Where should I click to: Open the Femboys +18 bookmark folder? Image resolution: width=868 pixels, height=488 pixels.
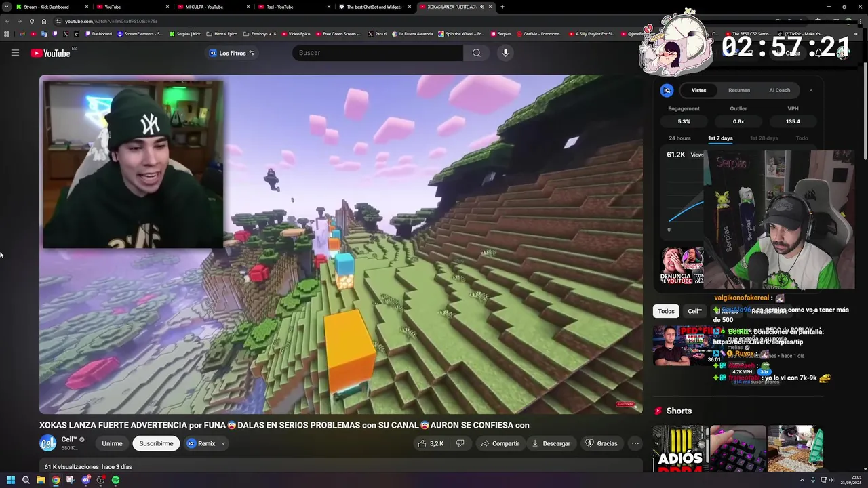point(260,34)
